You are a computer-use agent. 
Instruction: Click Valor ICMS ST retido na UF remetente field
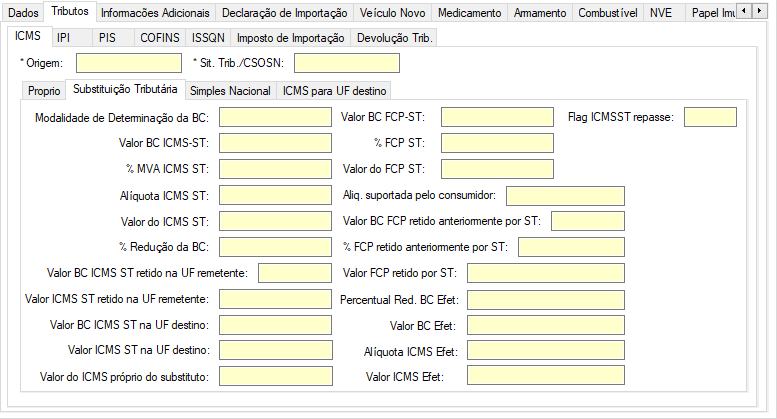(276, 299)
